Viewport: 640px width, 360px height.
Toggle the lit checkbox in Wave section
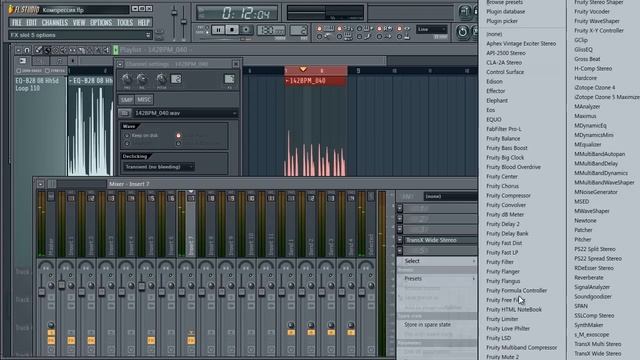pos(178,135)
